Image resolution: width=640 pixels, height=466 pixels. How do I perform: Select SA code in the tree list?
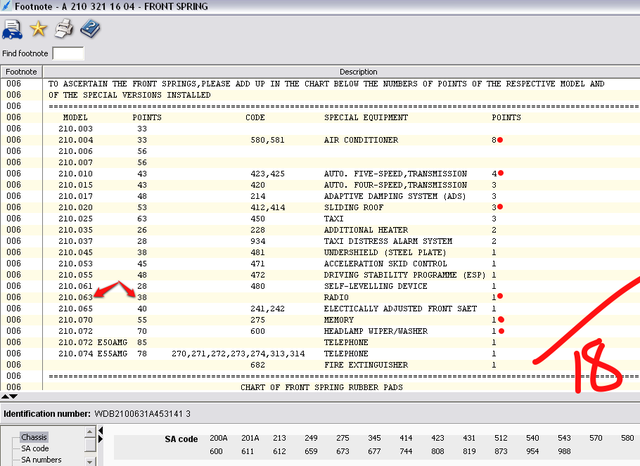click(x=35, y=448)
